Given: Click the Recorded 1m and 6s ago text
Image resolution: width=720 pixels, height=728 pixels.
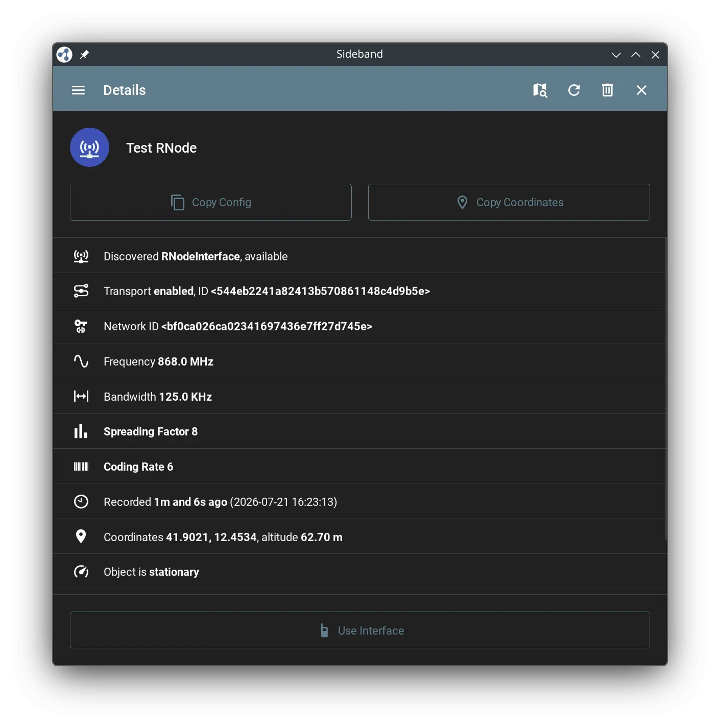Looking at the screenshot, I should pyautogui.click(x=165, y=502).
